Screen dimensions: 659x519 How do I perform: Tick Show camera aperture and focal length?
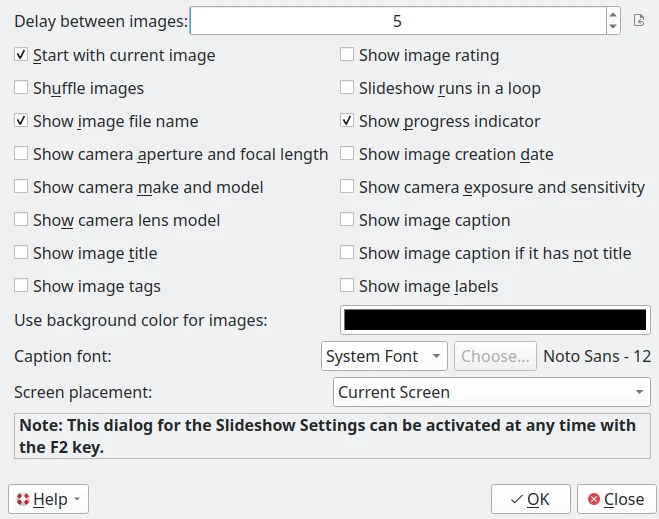[21, 154]
